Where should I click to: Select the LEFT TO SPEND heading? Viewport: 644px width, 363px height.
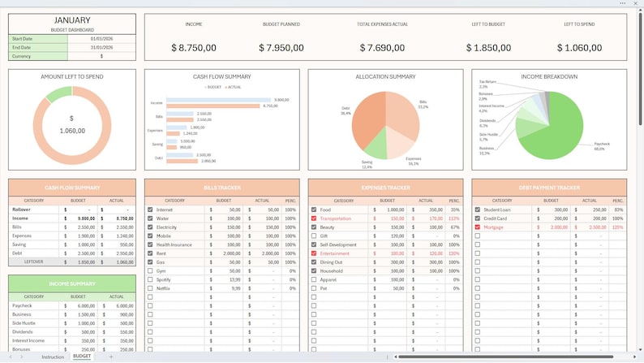579,24
